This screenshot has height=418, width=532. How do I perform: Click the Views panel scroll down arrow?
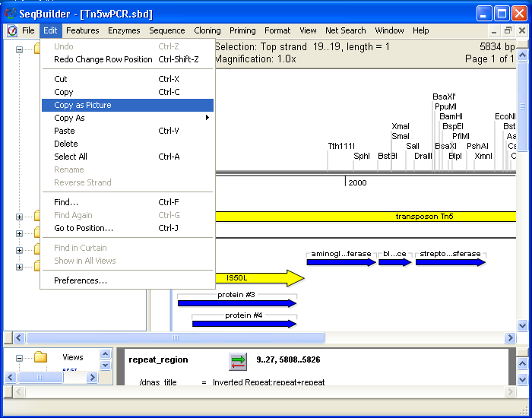[x=105, y=365]
